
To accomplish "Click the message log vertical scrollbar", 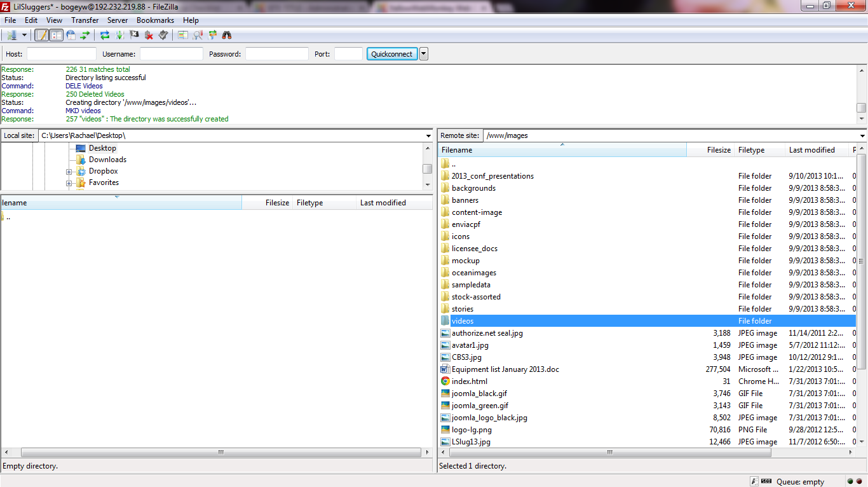I will pos(862,93).
